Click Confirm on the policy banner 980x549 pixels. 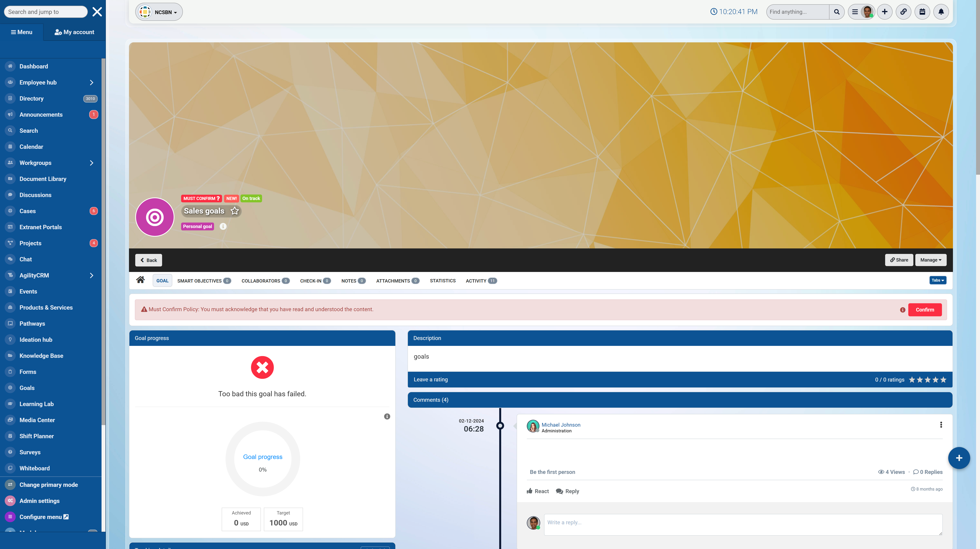coord(925,310)
